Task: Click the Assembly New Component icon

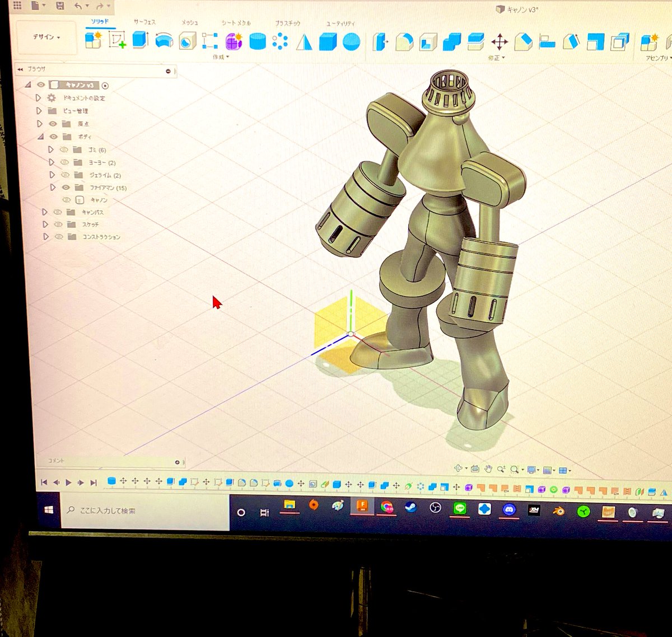Action: (650, 42)
